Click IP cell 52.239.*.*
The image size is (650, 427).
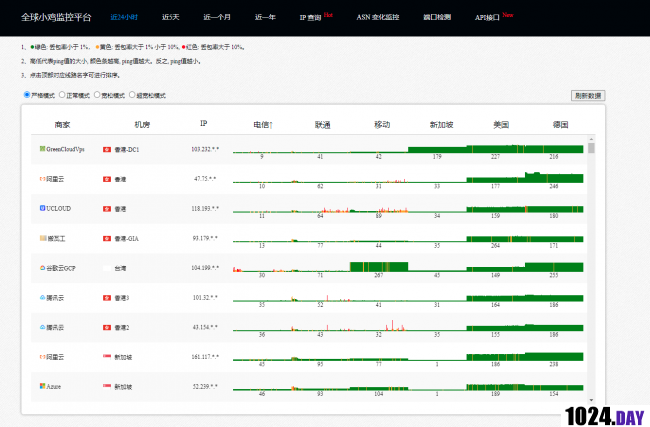[x=205, y=386]
